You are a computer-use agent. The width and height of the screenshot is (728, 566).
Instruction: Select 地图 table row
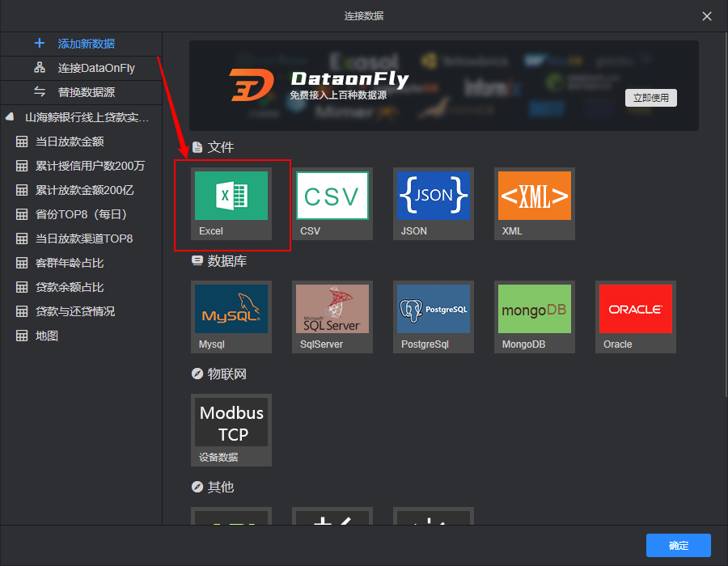81,336
